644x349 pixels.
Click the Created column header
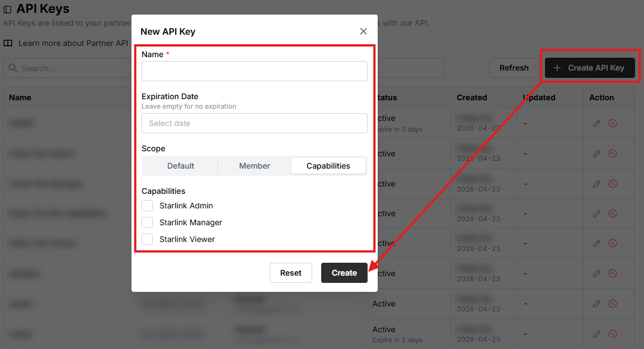coord(472,97)
